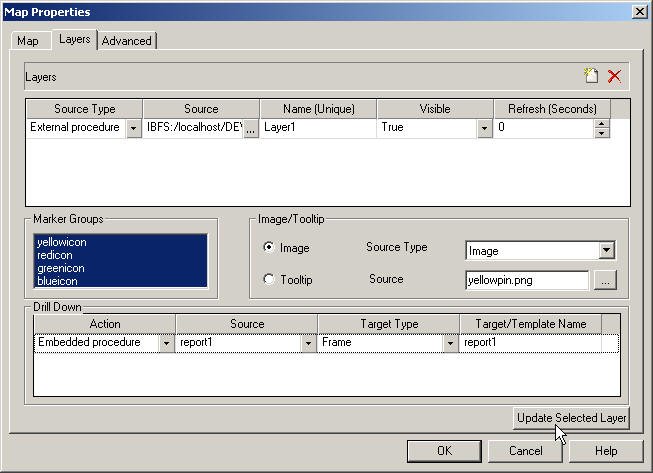Select the Image radio button
This screenshot has height=473, width=653.
tap(269, 248)
